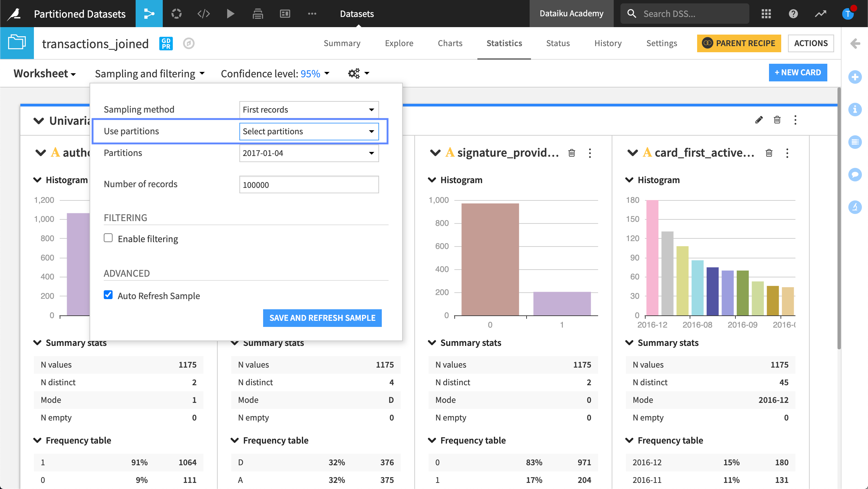
Task: Switch to the Explore tab
Action: (399, 43)
